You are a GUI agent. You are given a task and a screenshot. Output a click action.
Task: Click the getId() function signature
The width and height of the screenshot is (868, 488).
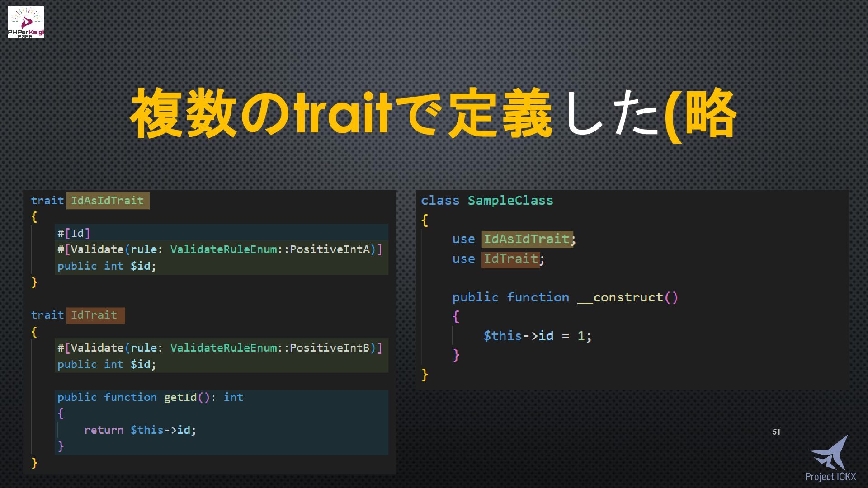coord(150,397)
